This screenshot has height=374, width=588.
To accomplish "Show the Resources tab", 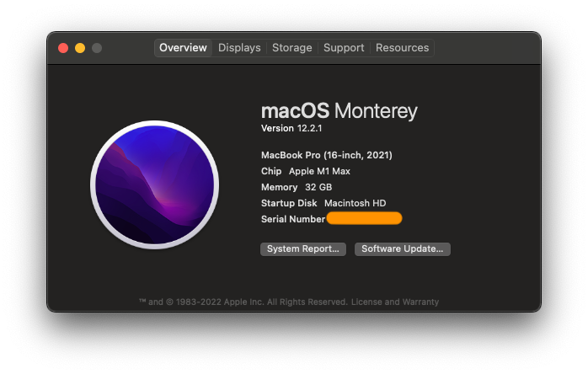I will coord(402,48).
